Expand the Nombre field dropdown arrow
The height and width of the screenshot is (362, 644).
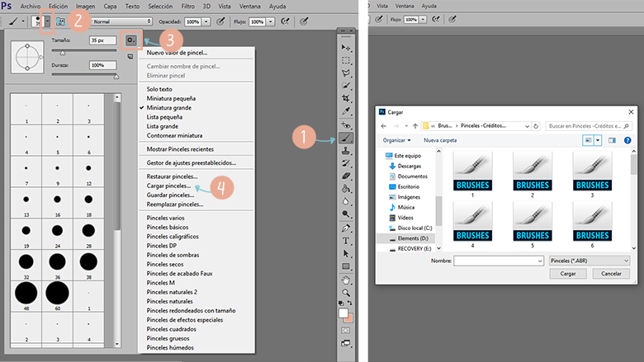[x=540, y=261]
